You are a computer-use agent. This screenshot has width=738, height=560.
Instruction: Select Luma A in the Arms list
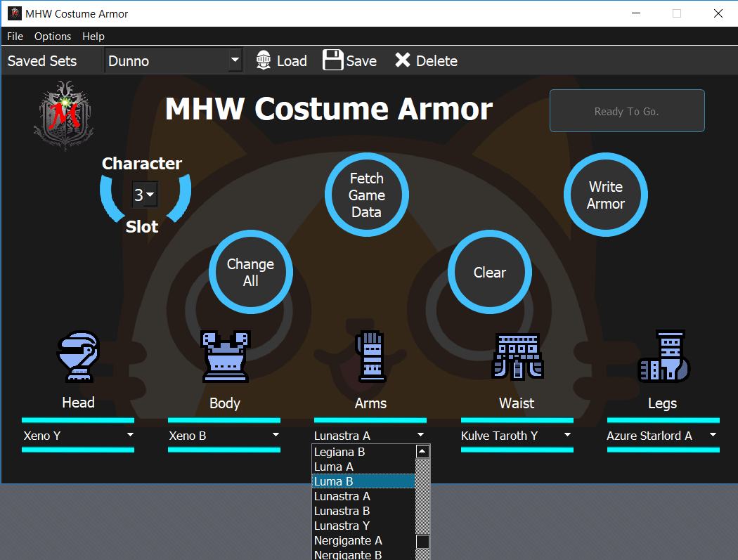click(x=364, y=467)
